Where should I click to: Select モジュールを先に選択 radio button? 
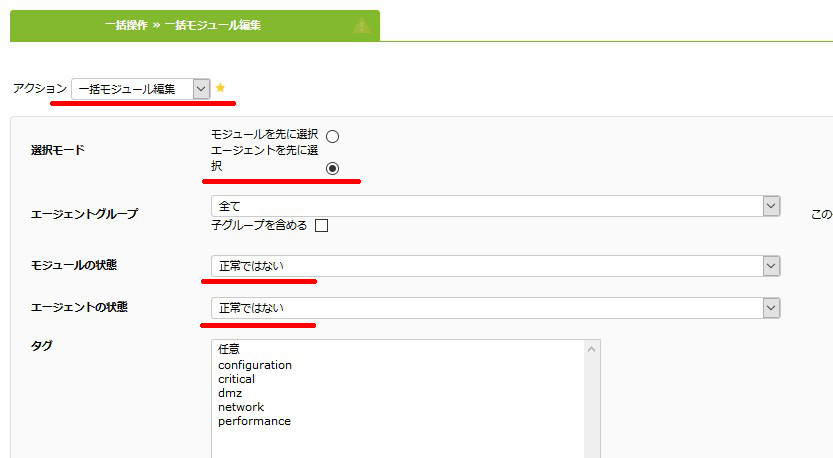[333, 137]
